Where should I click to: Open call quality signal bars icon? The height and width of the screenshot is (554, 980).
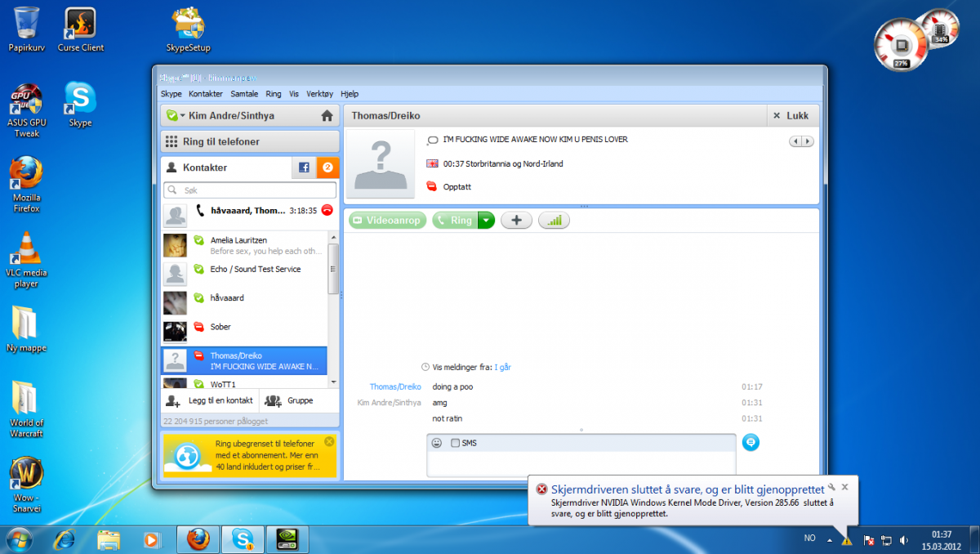coord(554,221)
